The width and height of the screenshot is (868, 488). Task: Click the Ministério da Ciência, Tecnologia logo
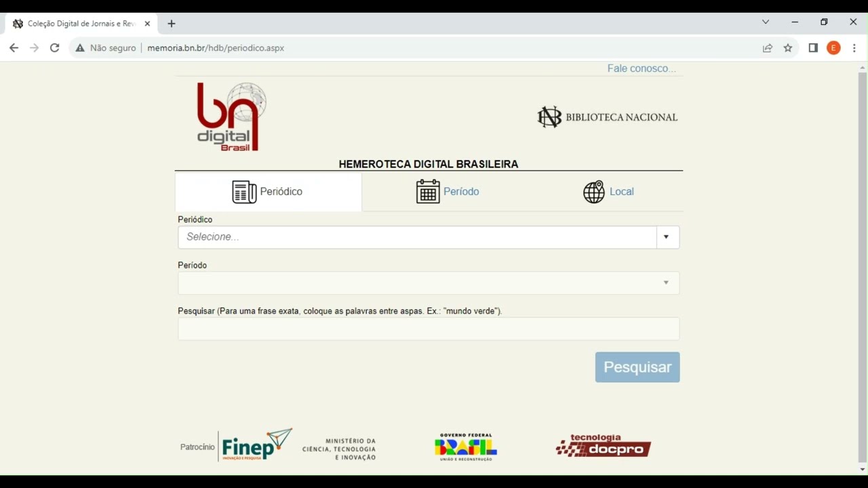click(339, 449)
